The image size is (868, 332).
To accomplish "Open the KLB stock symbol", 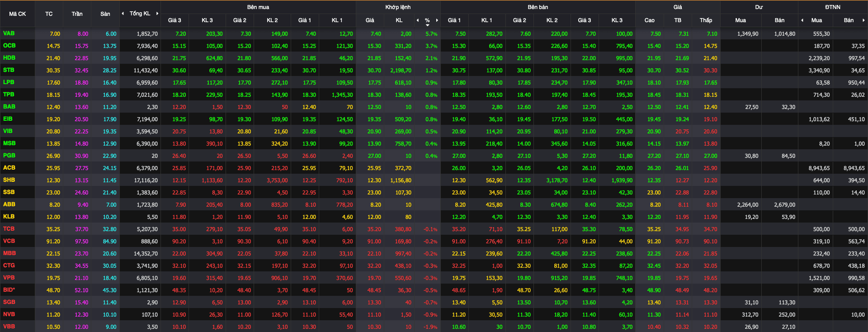I will pyautogui.click(x=9, y=217).
